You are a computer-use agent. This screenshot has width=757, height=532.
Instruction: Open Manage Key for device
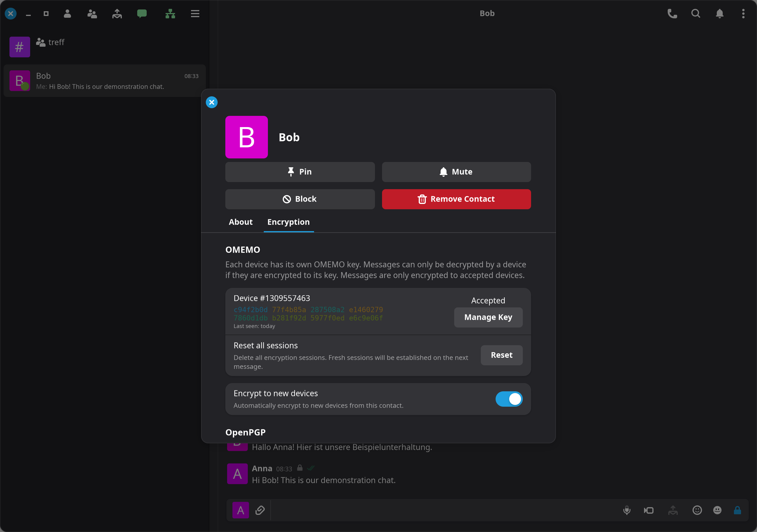(488, 317)
